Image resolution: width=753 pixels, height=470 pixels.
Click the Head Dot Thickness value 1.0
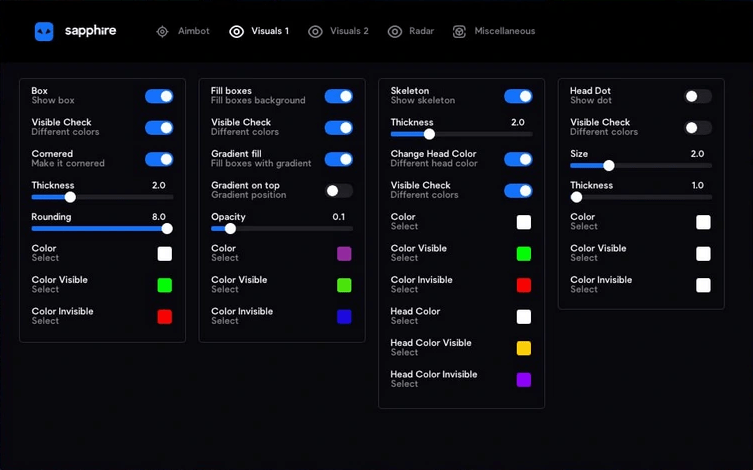[697, 185]
